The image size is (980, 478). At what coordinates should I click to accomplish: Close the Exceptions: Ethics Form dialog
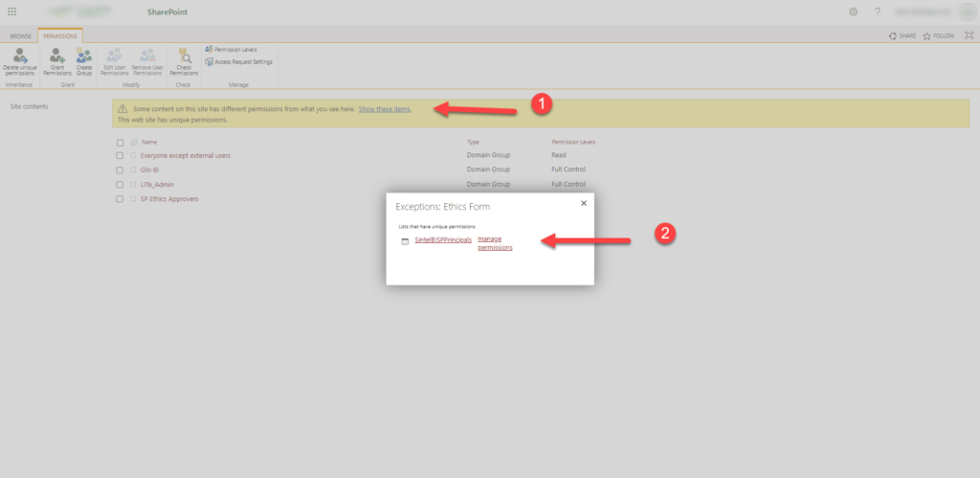(x=584, y=203)
